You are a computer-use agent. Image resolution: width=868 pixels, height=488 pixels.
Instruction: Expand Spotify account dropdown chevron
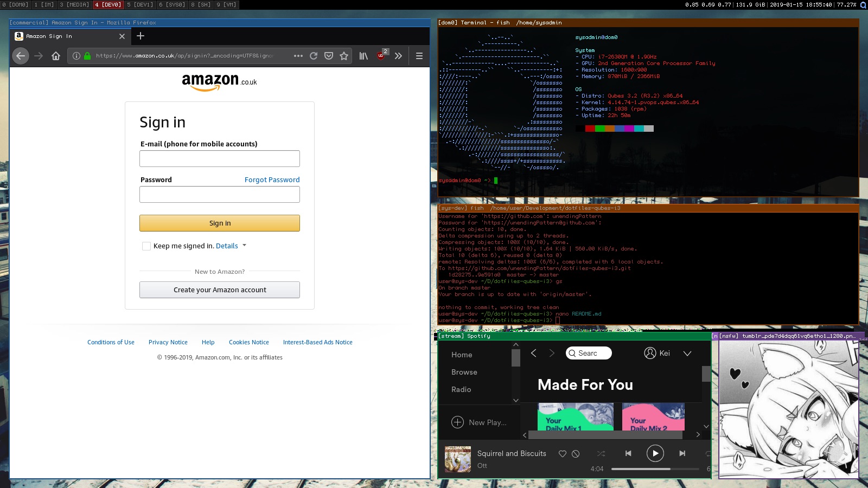[x=687, y=353]
